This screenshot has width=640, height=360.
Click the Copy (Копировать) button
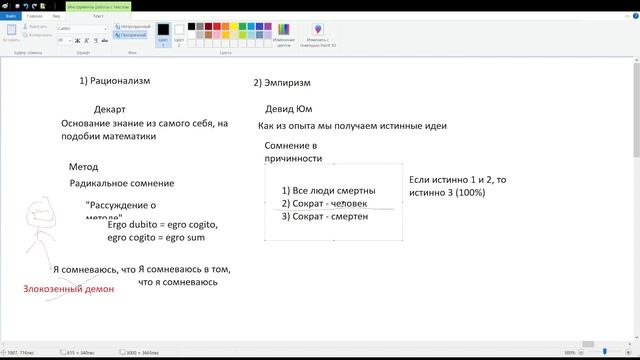pyautogui.click(x=38, y=35)
